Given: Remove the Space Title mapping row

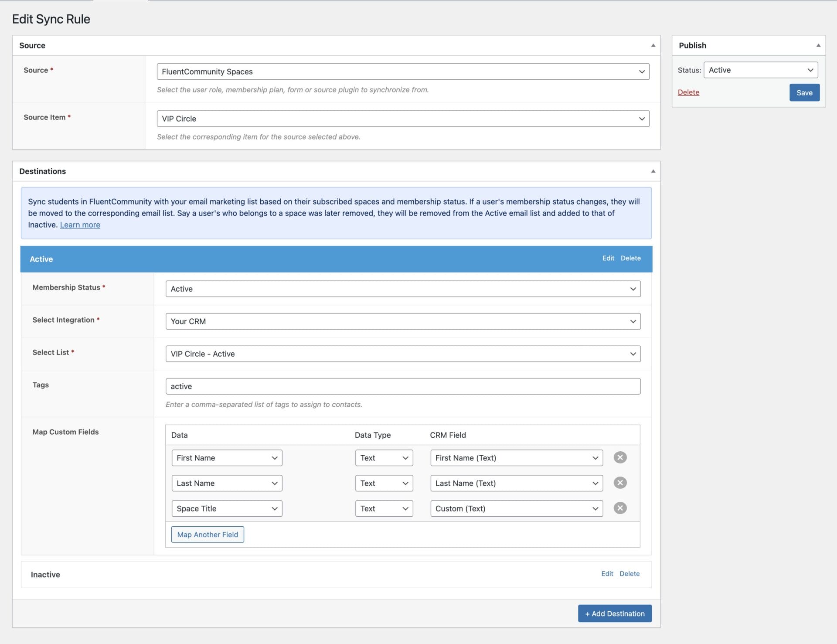Looking at the screenshot, I should 620,508.
